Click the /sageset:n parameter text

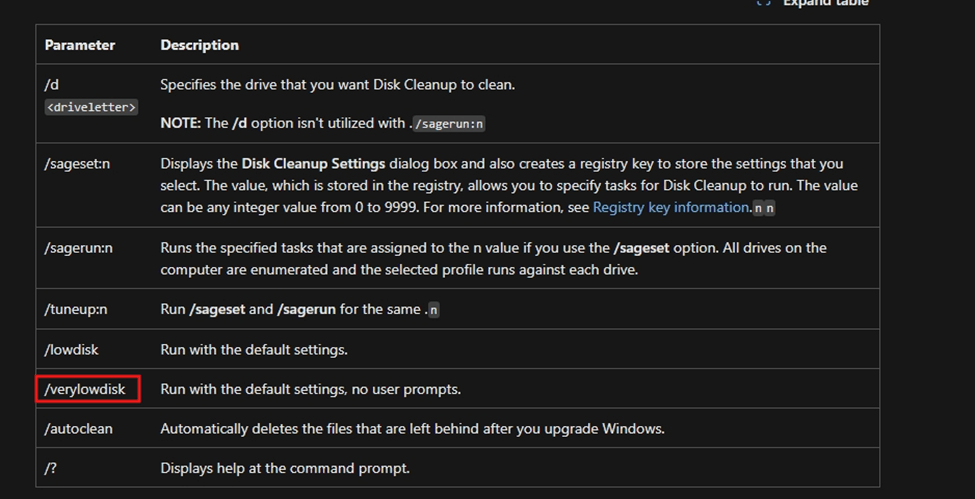(x=77, y=164)
